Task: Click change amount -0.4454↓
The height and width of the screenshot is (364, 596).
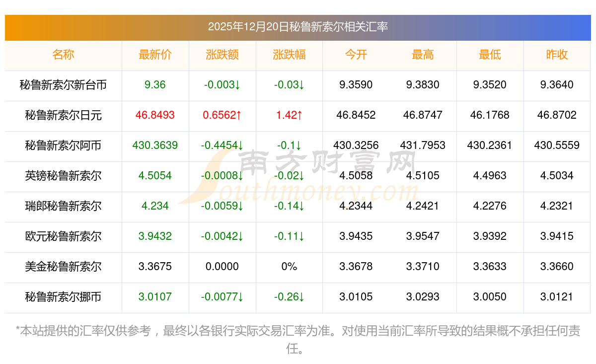Action: [x=222, y=146]
